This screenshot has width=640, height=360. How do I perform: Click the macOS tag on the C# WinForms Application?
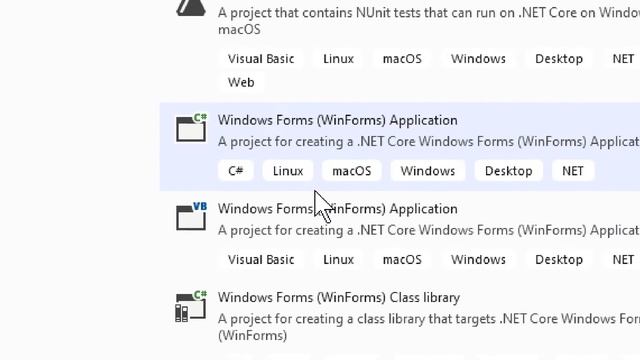[x=352, y=171]
